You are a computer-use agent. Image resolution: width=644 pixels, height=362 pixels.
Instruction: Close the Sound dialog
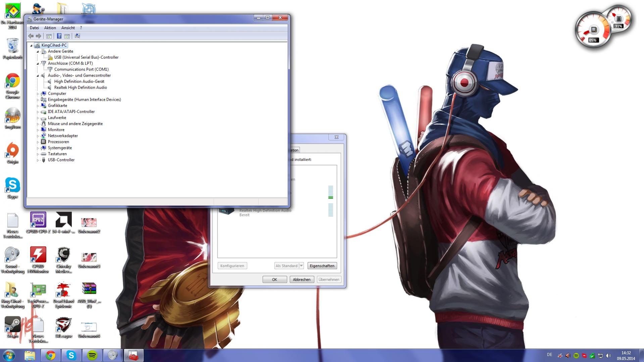pos(336,137)
